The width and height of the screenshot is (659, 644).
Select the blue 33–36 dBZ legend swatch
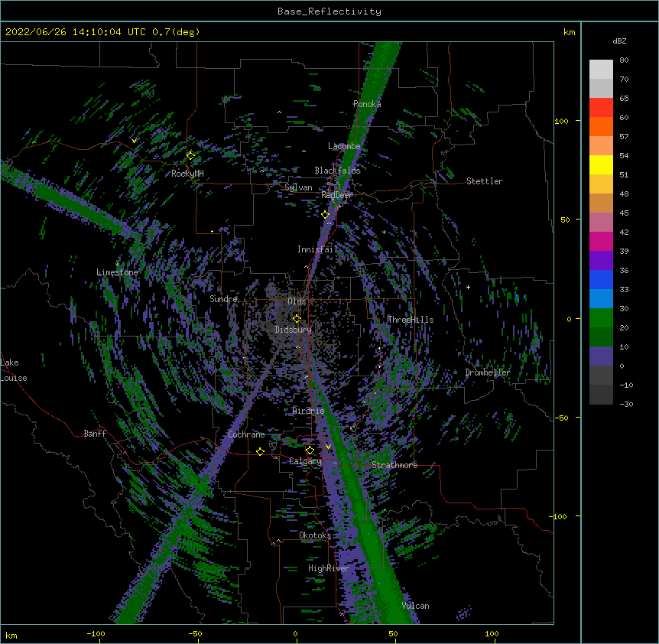coord(601,279)
